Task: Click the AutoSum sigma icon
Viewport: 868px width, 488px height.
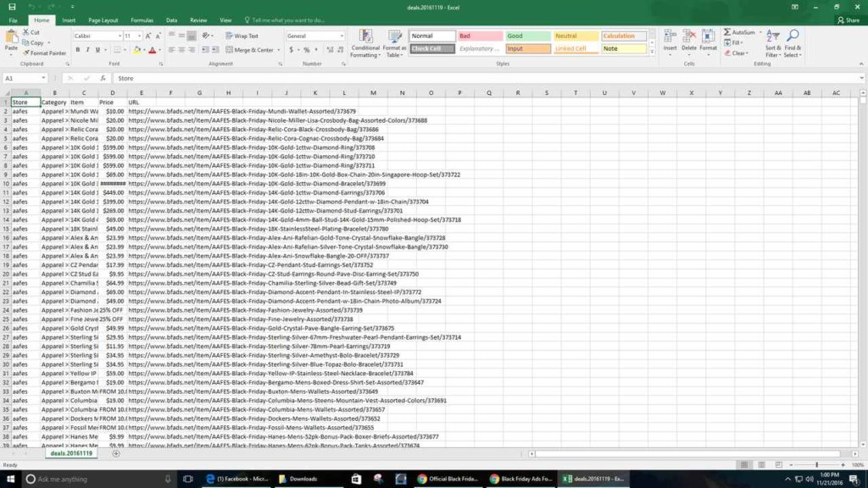Action: coord(727,32)
